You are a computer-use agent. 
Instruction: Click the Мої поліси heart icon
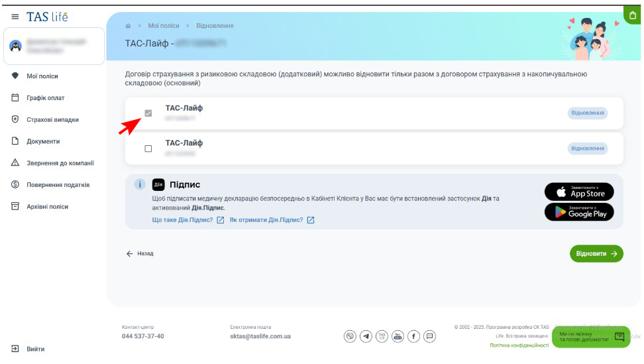tap(15, 76)
